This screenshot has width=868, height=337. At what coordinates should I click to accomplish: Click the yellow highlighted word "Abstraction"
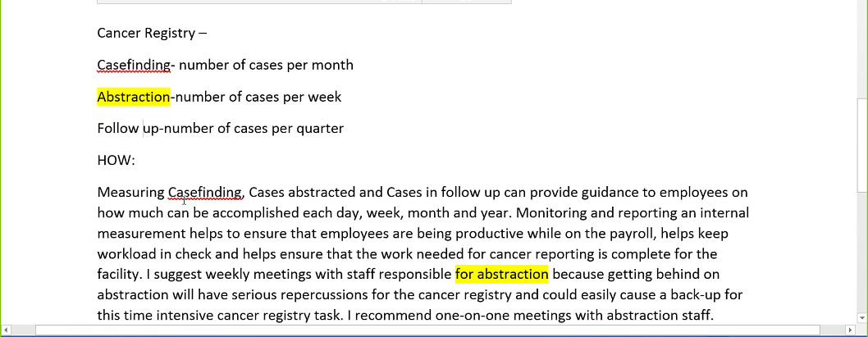pos(133,97)
